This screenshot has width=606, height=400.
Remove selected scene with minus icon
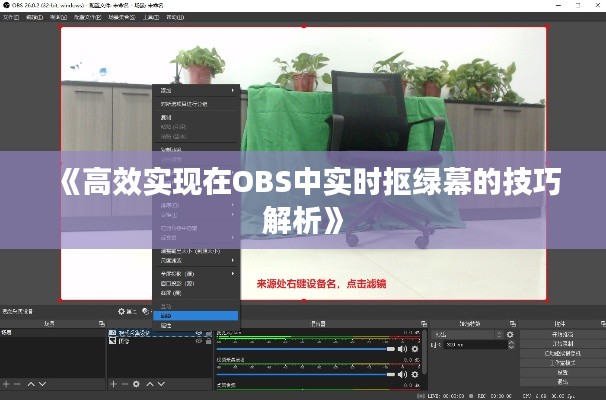point(17,384)
